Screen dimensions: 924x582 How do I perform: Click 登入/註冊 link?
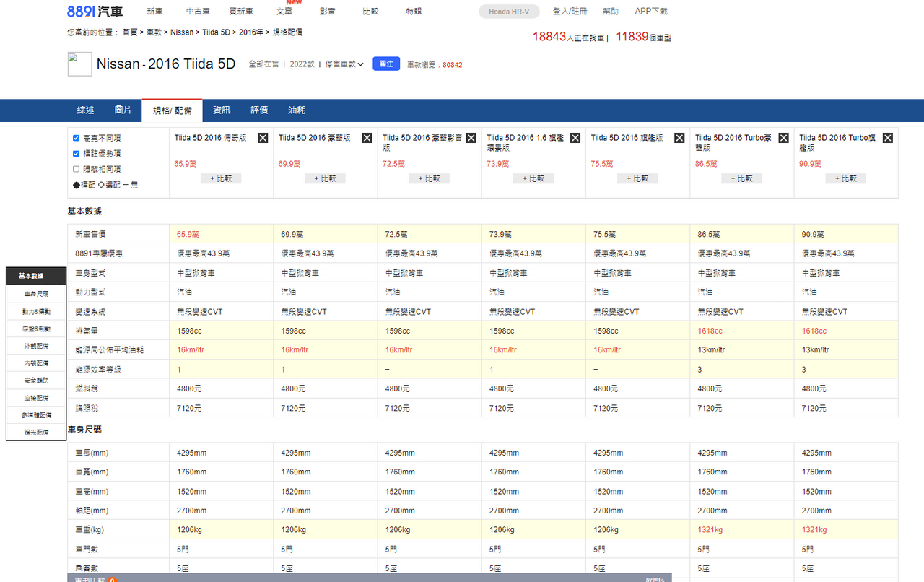tap(570, 12)
